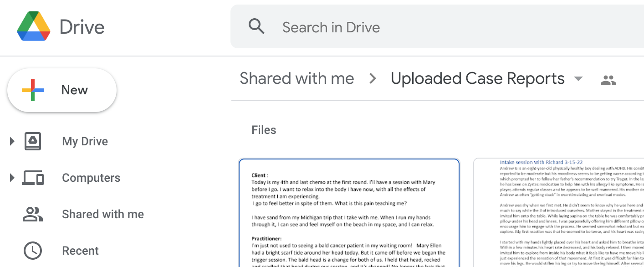644x267 pixels.
Task: Click the My Drive icon
Action: (32, 141)
